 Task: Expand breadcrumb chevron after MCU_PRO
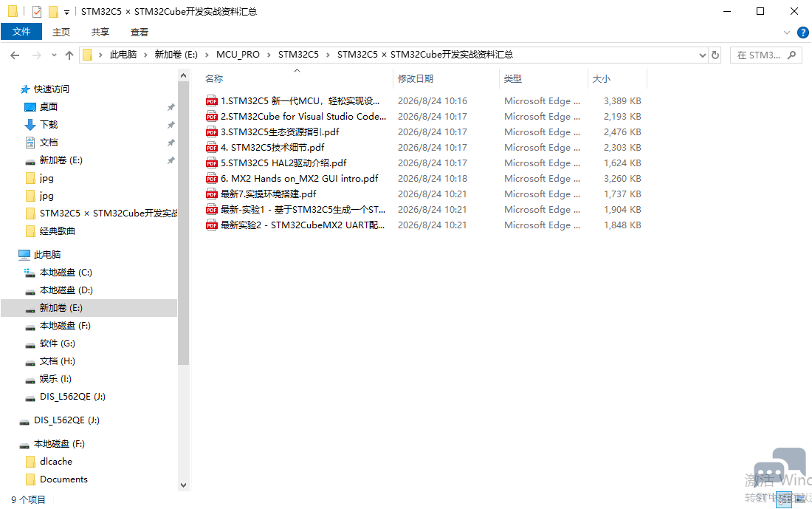(x=269, y=55)
